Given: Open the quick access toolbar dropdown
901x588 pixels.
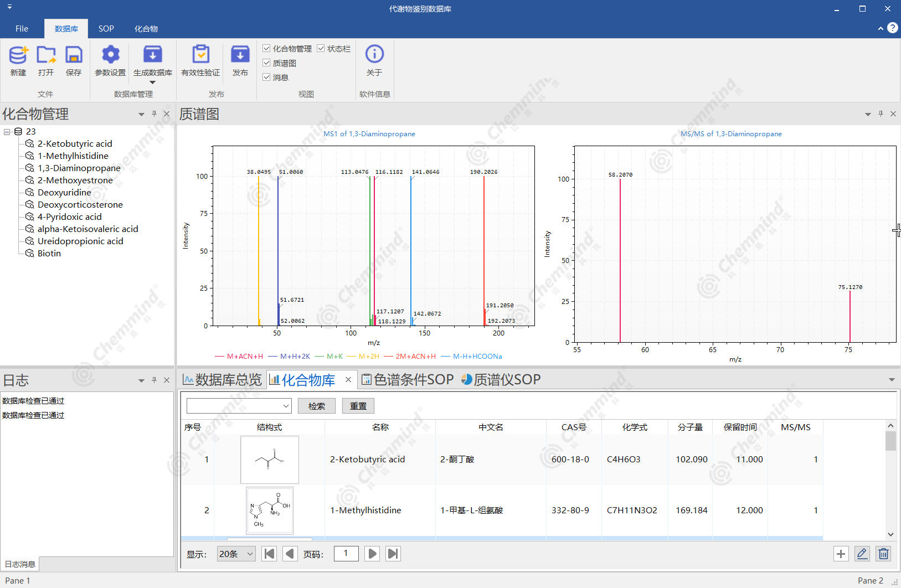Looking at the screenshot, I should [x=9, y=7].
